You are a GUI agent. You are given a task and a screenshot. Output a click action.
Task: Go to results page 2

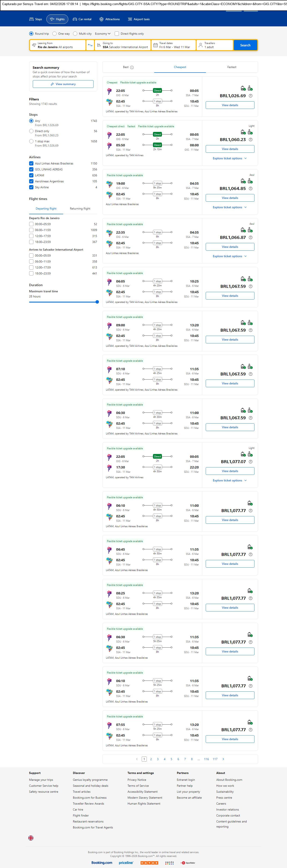pyautogui.click(x=151, y=759)
